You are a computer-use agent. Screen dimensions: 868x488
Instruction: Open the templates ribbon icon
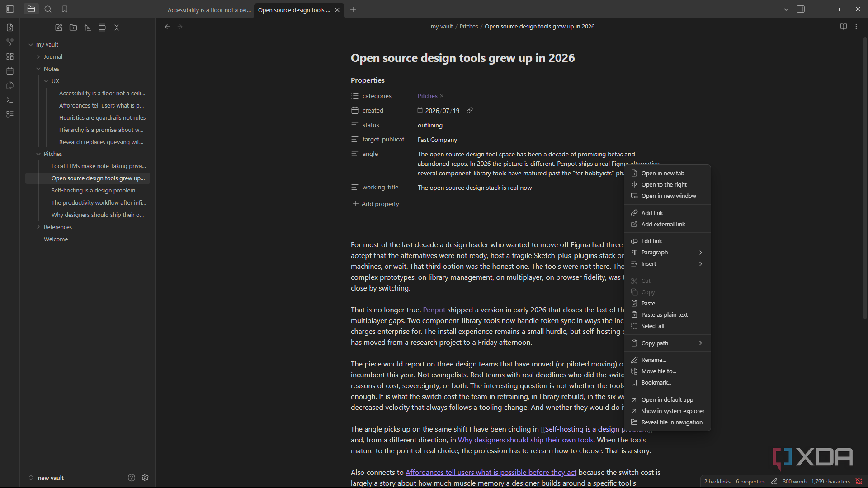click(10, 85)
